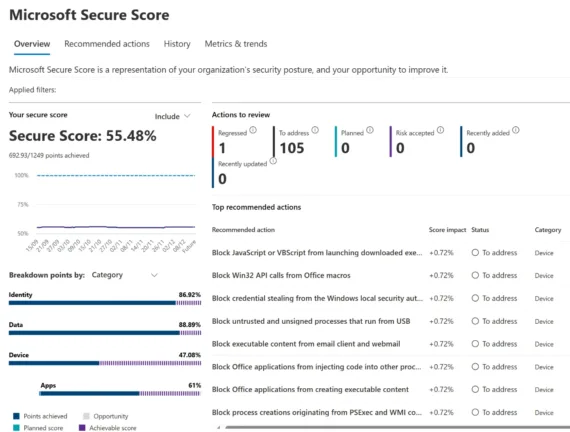The height and width of the screenshot is (432, 570).
Task: Switch to the Overview tab
Action: click(x=32, y=44)
